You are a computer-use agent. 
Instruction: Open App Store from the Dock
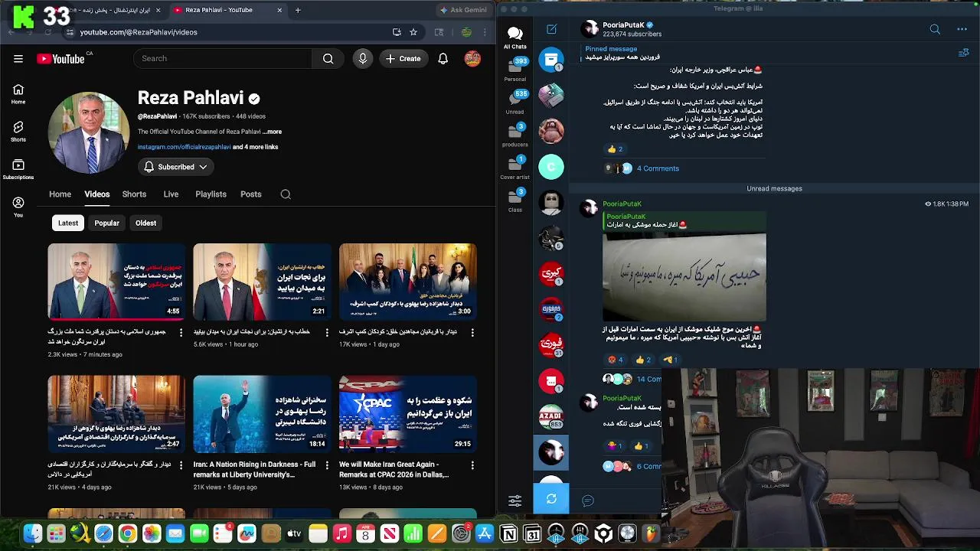click(x=485, y=533)
